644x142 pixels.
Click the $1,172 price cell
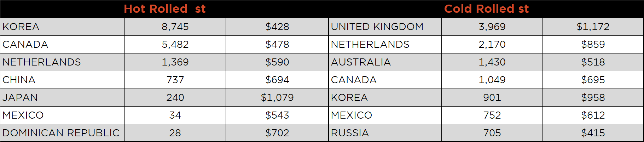[x=593, y=27]
